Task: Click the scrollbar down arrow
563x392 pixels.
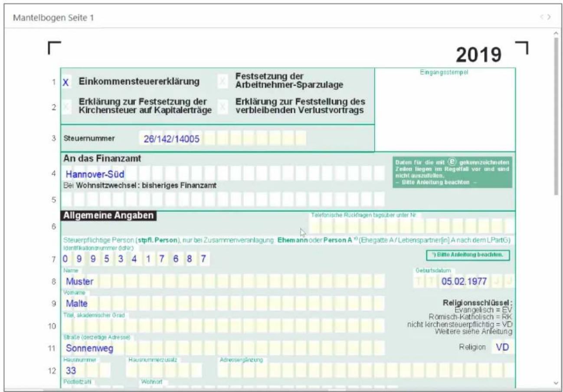Action: click(556, 383)
